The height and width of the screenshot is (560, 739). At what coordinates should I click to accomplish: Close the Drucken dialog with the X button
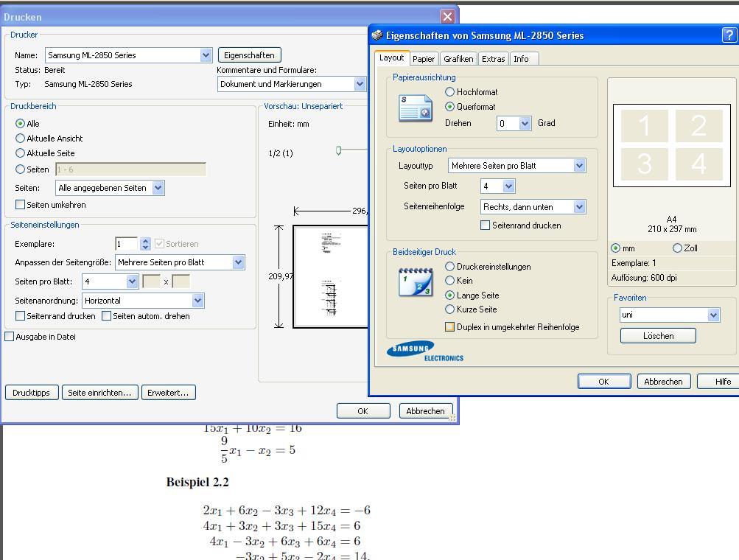tap(447, 17)
